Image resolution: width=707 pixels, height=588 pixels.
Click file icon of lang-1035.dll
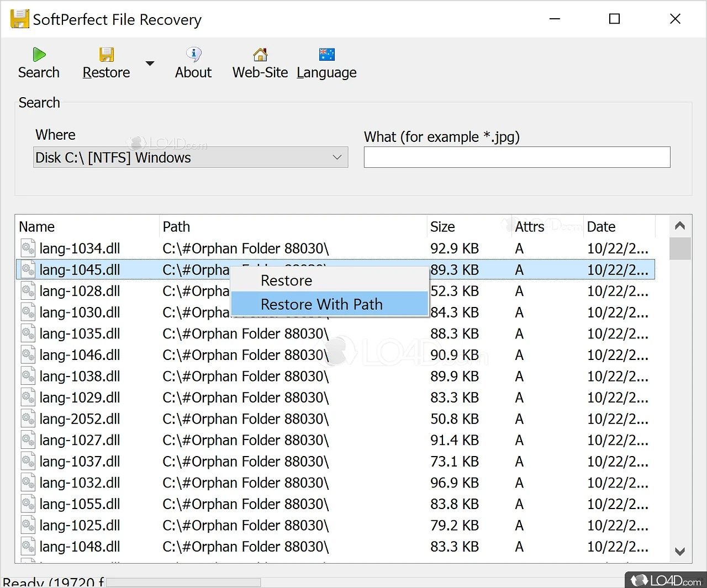(x=28, y=333)
